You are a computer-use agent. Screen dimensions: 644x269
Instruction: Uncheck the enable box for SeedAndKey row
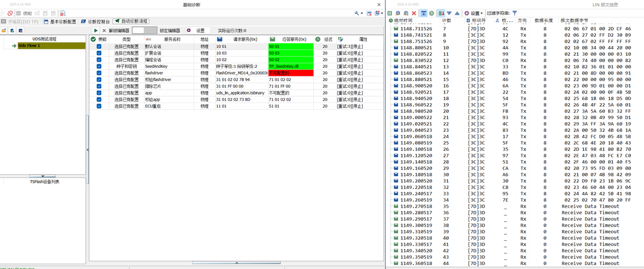[x=99, y=66]
